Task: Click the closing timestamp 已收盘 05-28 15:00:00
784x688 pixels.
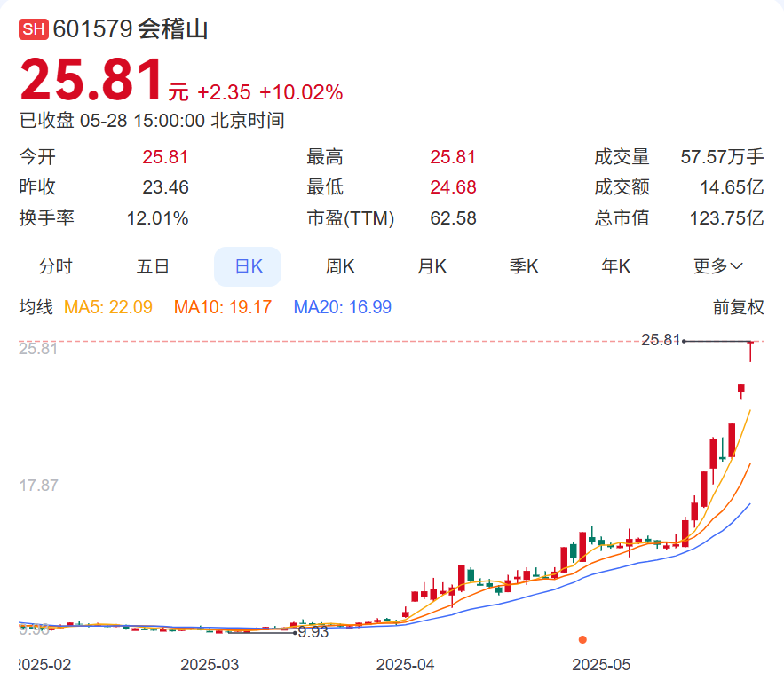Action: pyautogui.click(x=113, y=121)
